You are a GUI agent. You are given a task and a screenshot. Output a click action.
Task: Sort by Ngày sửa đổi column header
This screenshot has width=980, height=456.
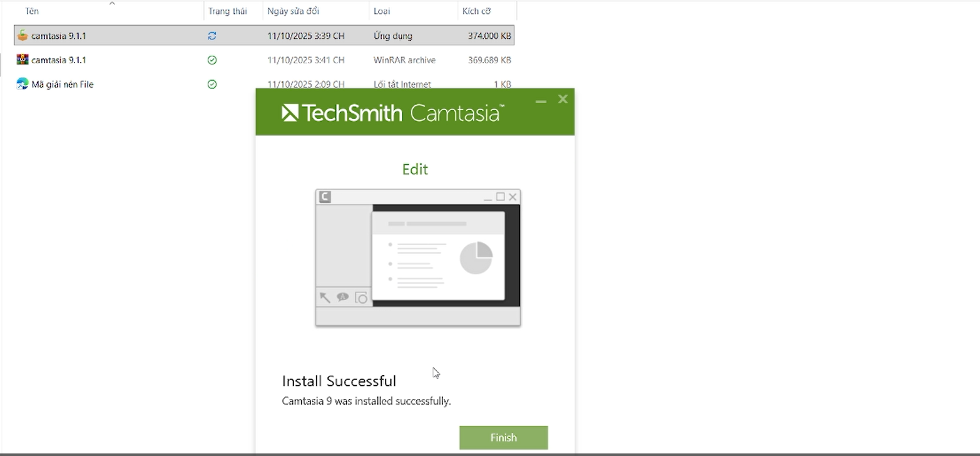click(x=293, y=11)
